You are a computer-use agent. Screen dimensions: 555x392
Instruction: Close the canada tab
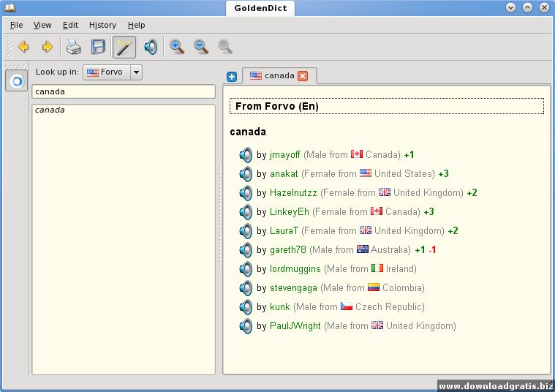pyautogui.click(x=303, y=76)
